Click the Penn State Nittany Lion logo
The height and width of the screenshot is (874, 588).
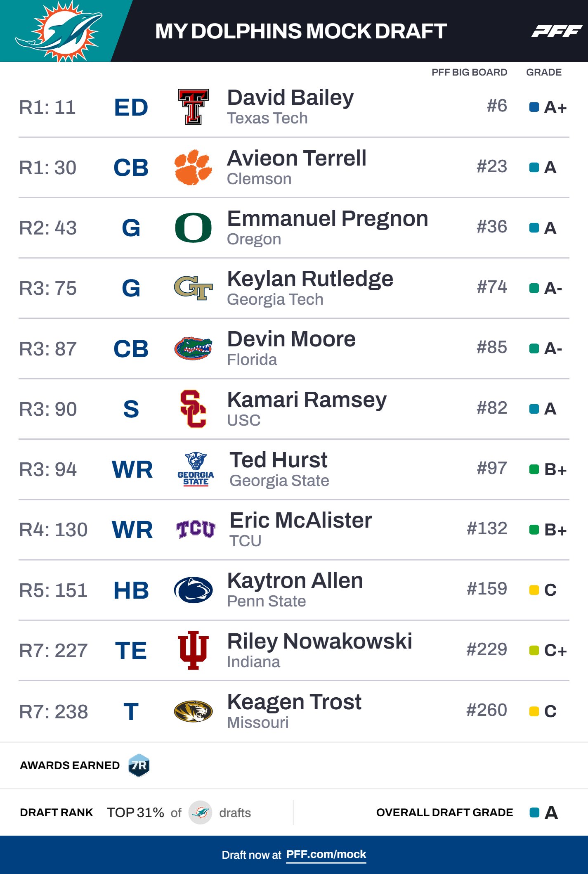(193, 590)
